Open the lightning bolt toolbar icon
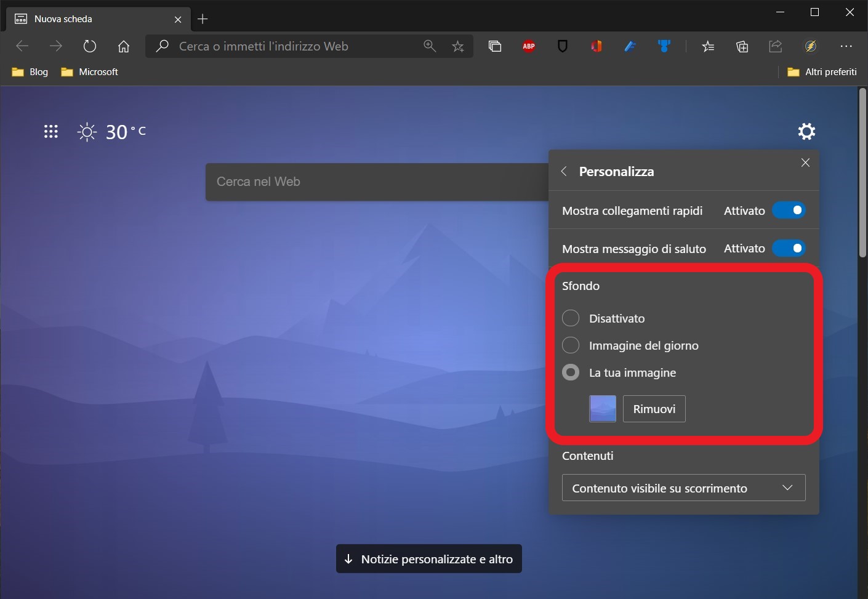The height and width of the screenshot is (599, 868). (x=811, y=46)
